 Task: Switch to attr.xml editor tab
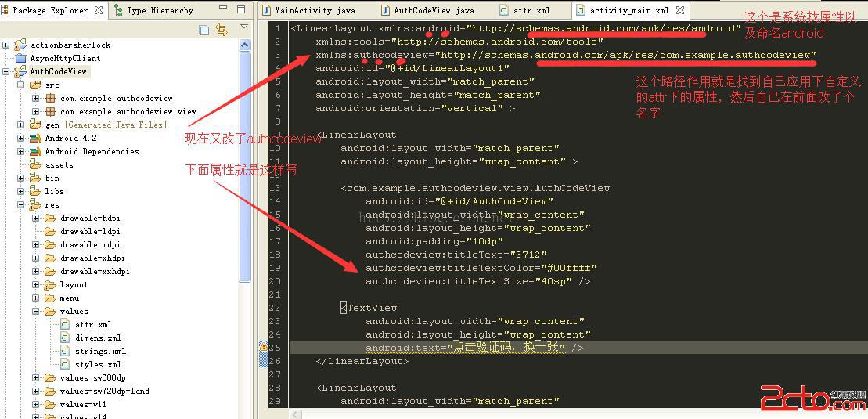tap(531, 10)
